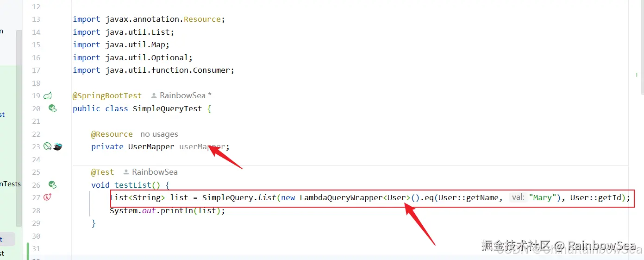Screen dimensions: 644x260
Task: Click the User::getName method reference
Action: tap(468, 197)
